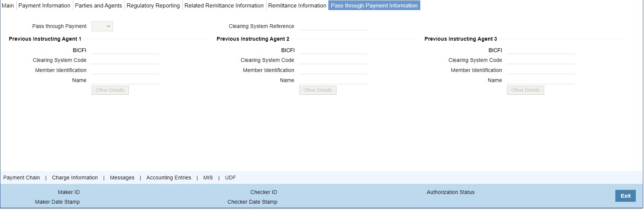This screenshot has height=210, width=644.
Task: View the Messages link
Action: [122, 178]
